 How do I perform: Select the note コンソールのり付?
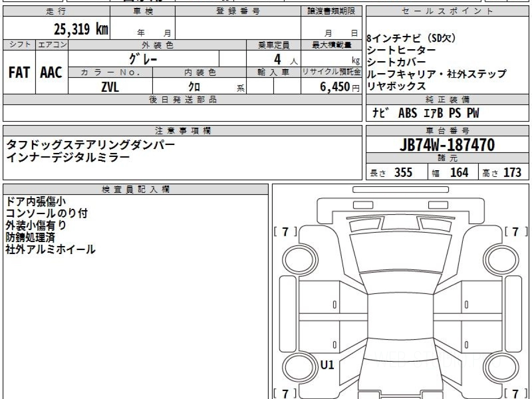tap(47, 213)
